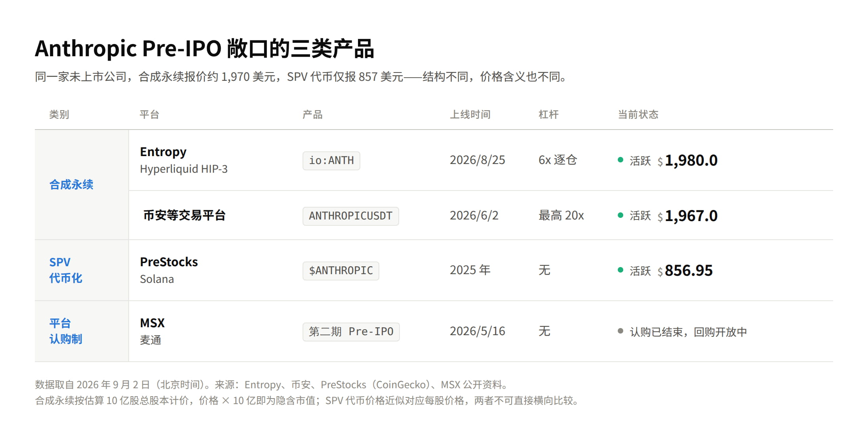The width and height of the screenshot is (868, 435).
Task: Click the '最高 20x' leverage cell
Action: tap(561, 216)
